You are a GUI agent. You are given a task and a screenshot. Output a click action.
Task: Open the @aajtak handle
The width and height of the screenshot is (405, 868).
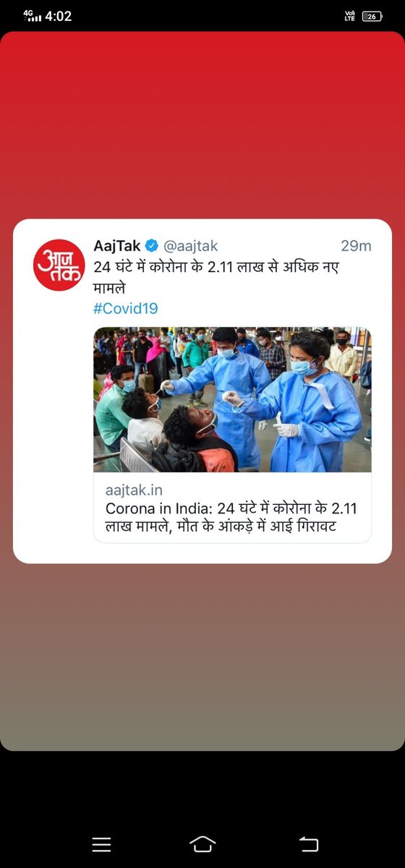191,246
